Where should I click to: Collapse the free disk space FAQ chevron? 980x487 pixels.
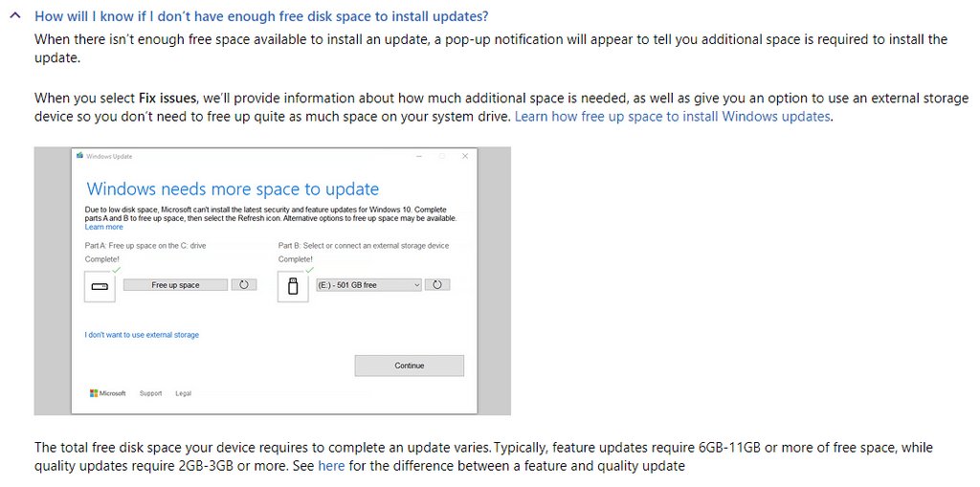click(x=14, y=17)
